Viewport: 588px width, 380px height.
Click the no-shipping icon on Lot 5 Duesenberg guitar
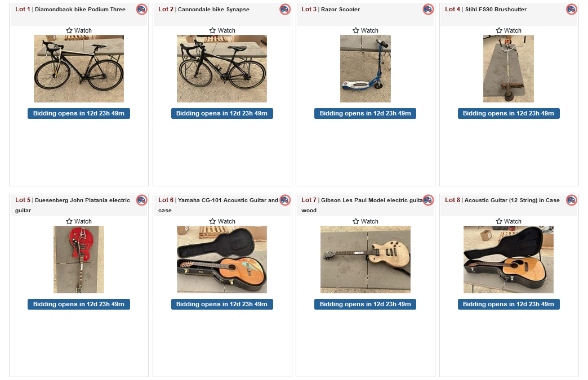click(141, 200)
